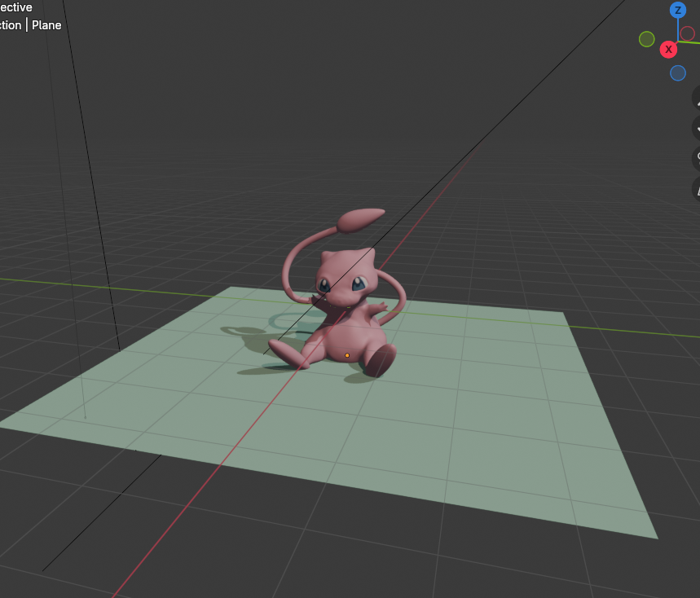Click the hollow red negative X gizmo circle
The image size is (700, 598).
pos(688,33)
